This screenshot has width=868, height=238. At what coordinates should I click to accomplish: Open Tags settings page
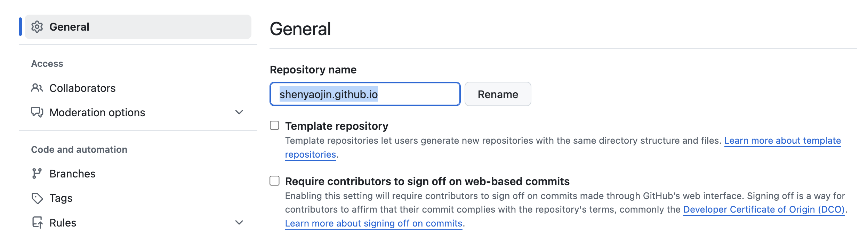tap(61, 198)
